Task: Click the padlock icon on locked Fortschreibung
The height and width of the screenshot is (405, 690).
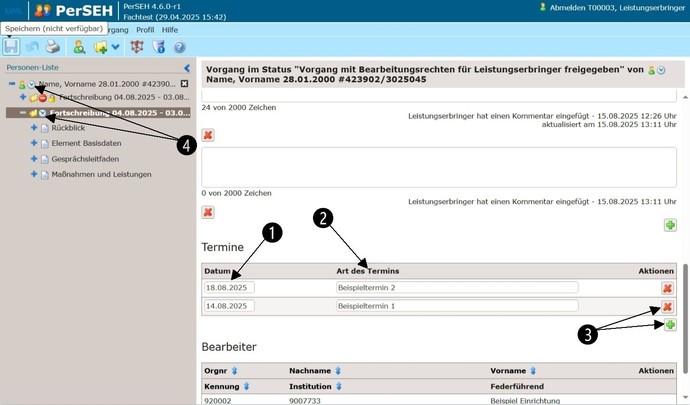Action: [x=52, y=98]
